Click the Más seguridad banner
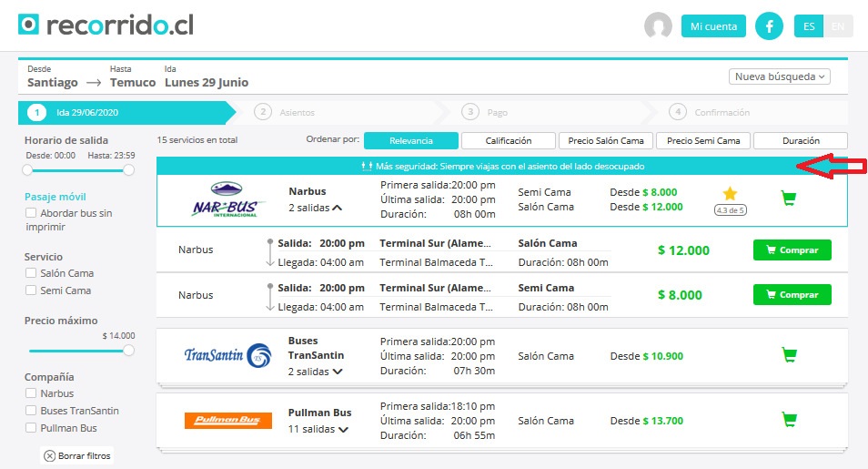The width and height of the screenshot is (868, 469). click(502, 166)
